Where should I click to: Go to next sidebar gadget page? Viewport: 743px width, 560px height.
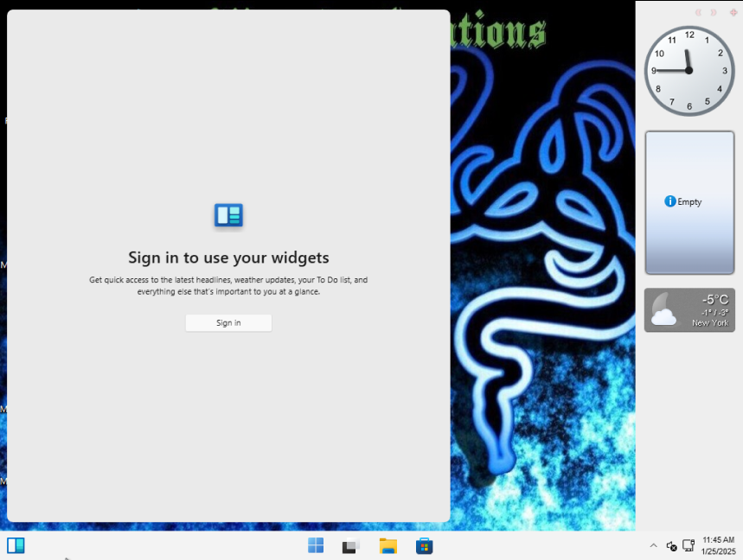click(x=713, y=13)
